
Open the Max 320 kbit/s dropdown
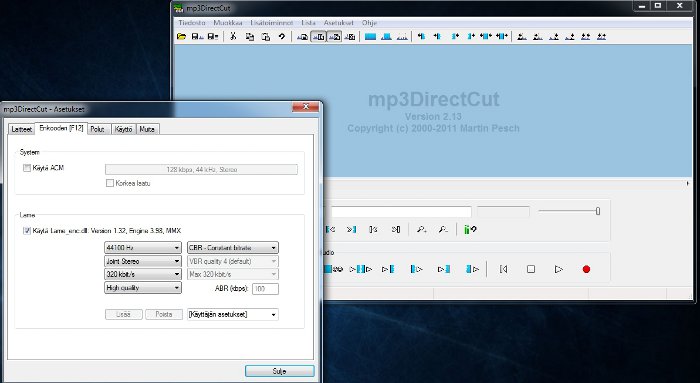click(x=233, y=274)
